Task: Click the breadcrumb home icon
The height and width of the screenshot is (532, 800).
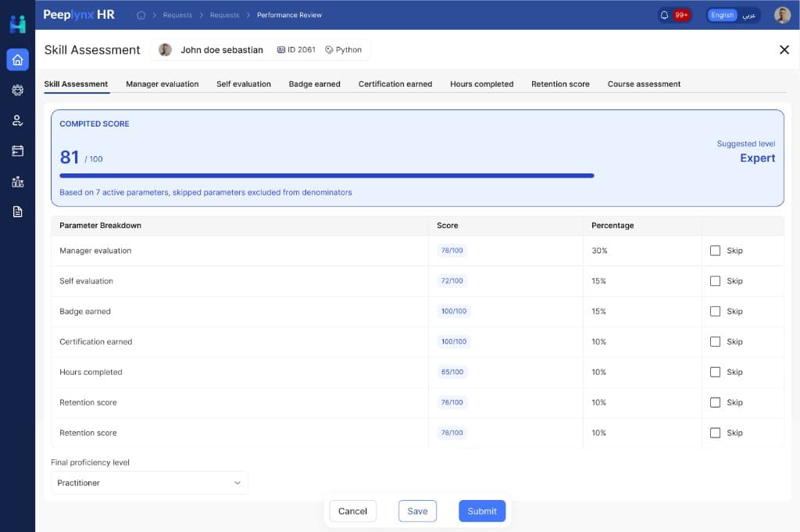Action: pos(141,16)
